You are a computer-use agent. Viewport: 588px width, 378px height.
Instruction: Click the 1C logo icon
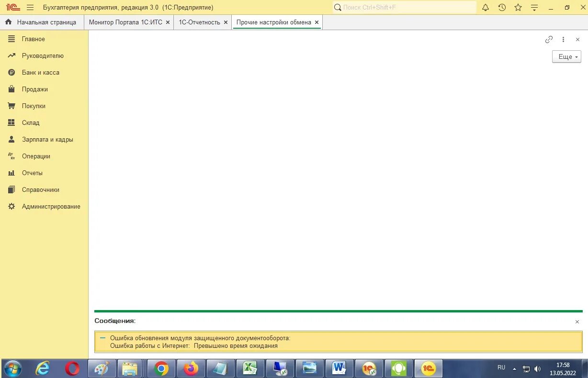[x=12, y=7]
